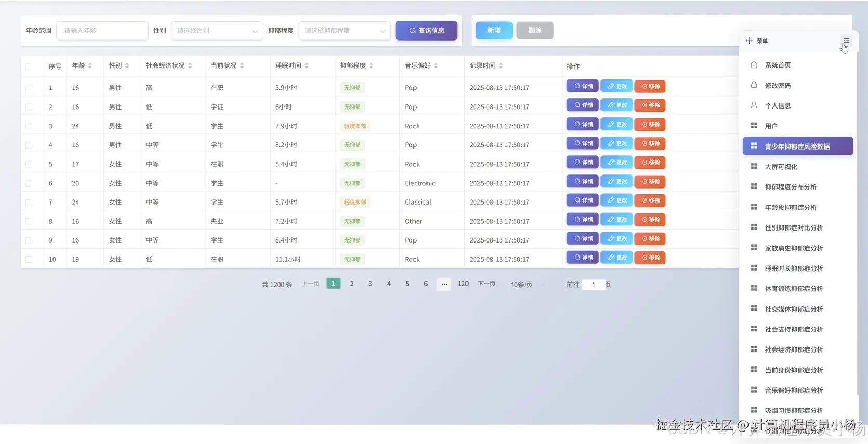Click the grid icon next to 大屏可视化

click(x=754, y=166)
